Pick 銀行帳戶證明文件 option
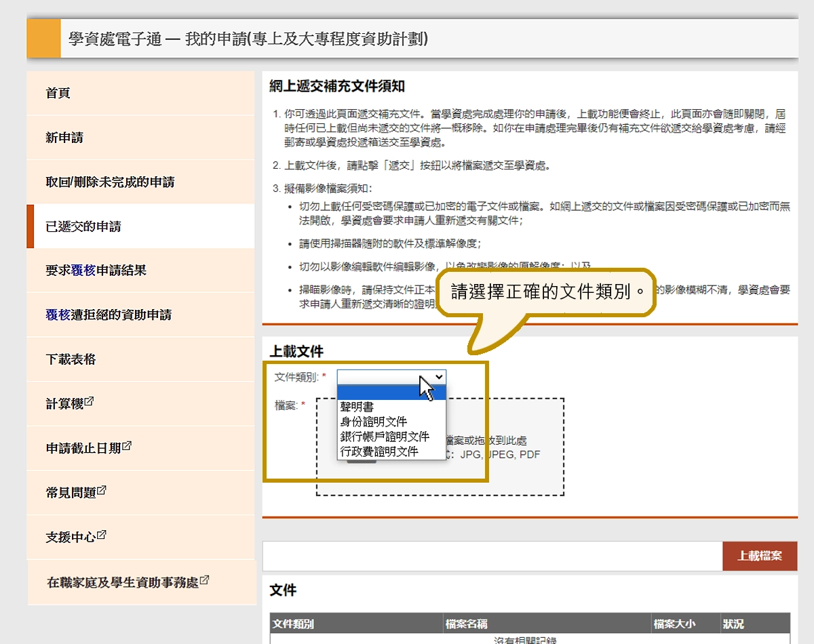The image size is (814, 644). click(x=385, y=437)
